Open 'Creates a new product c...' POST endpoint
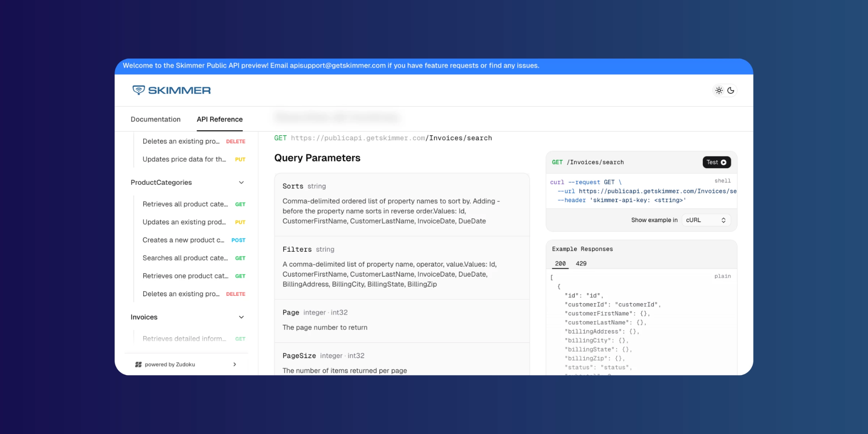Screen dimensions: 868x434 (x=194, y=240)
